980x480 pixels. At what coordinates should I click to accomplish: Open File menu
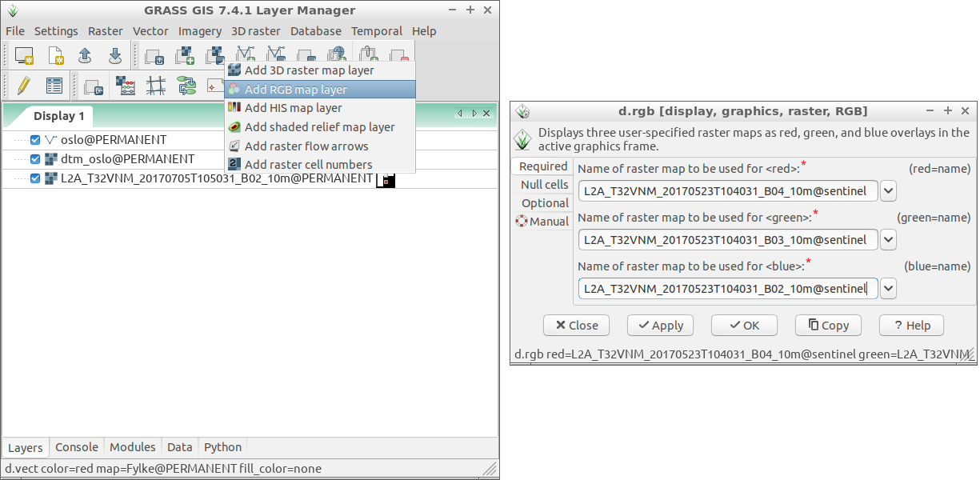point(15,31)
